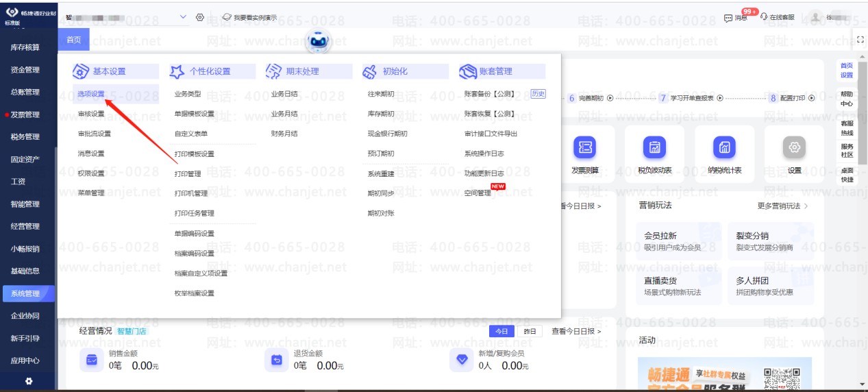Image resolution: width=868 pixels, height=392 pixels.
Task: Select 今日 tab in 经营情况
Action: [502, 331]
